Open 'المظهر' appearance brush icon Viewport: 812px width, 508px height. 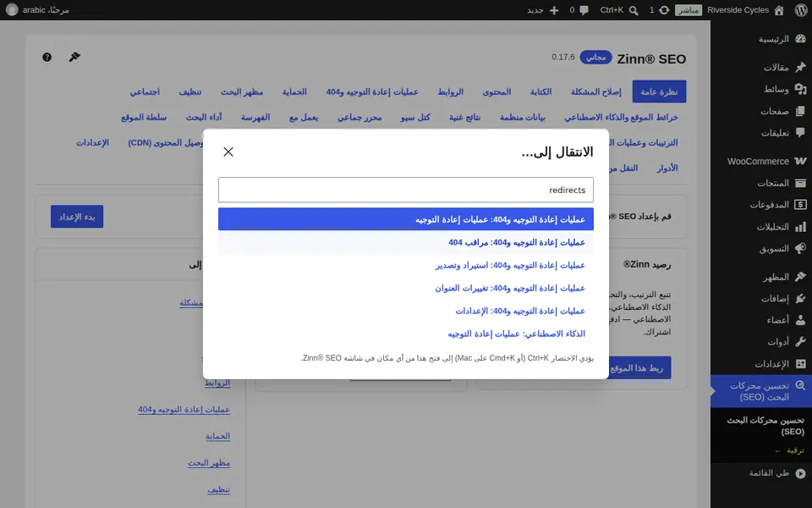tap(800, 277)
